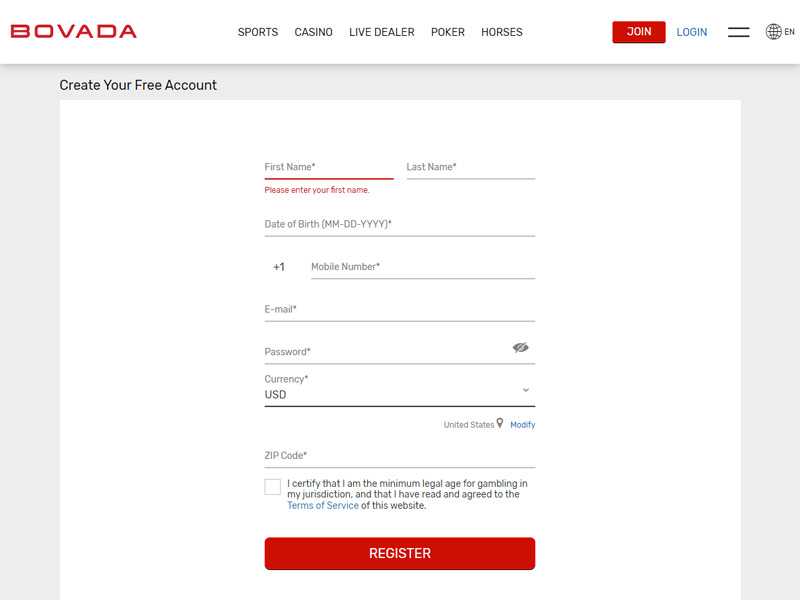Go to the Sports section
This screenshot has width=800, height=600.
[258, 32]
